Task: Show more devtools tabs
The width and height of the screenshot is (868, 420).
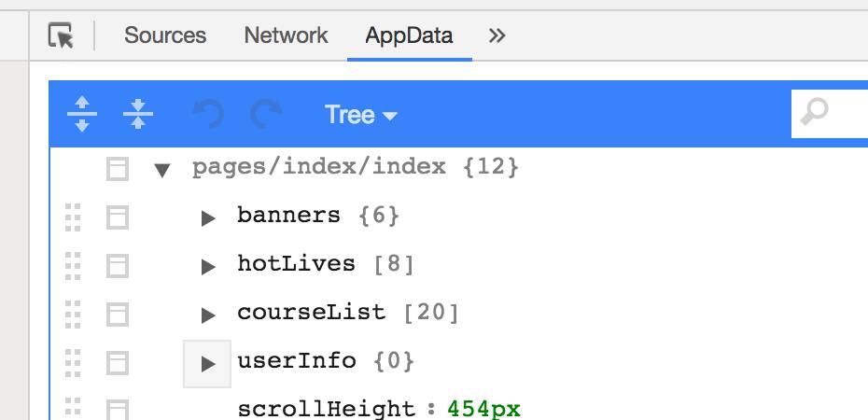Action: [497, 36]
